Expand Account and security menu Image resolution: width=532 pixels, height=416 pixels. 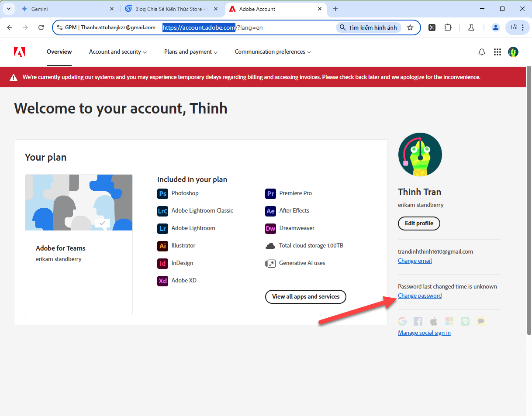coord(118,52)
